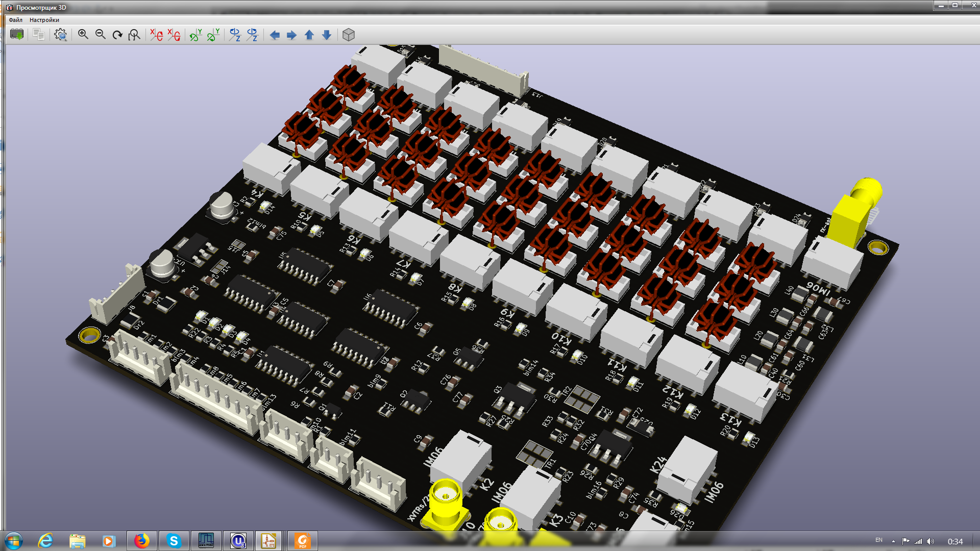Rotate Y clockwise with first green icon
This screenshot has width=980, height=551.
click(195, 35)
